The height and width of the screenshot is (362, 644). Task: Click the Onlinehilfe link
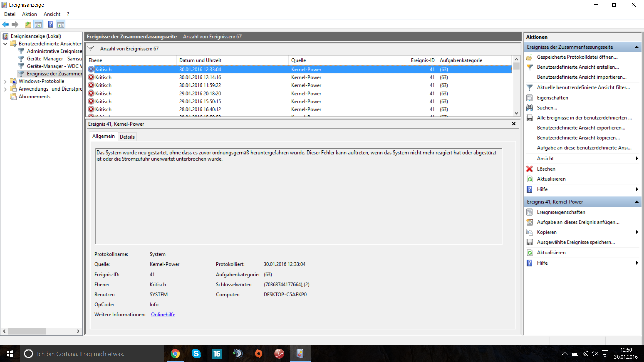[x=163, y=315]
